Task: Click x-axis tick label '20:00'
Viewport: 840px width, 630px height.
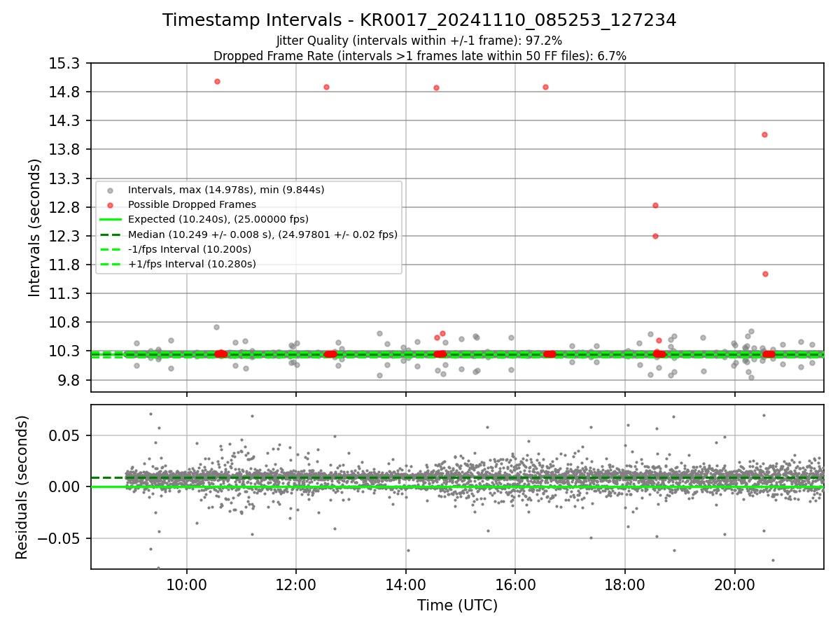Action: click(734, 584)
